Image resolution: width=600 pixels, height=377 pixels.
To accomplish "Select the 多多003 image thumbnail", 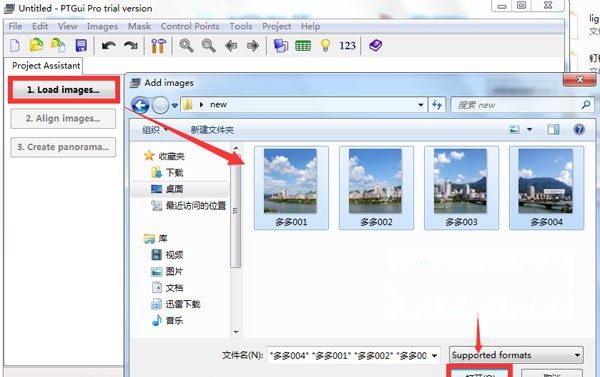I will coord(461,188).
